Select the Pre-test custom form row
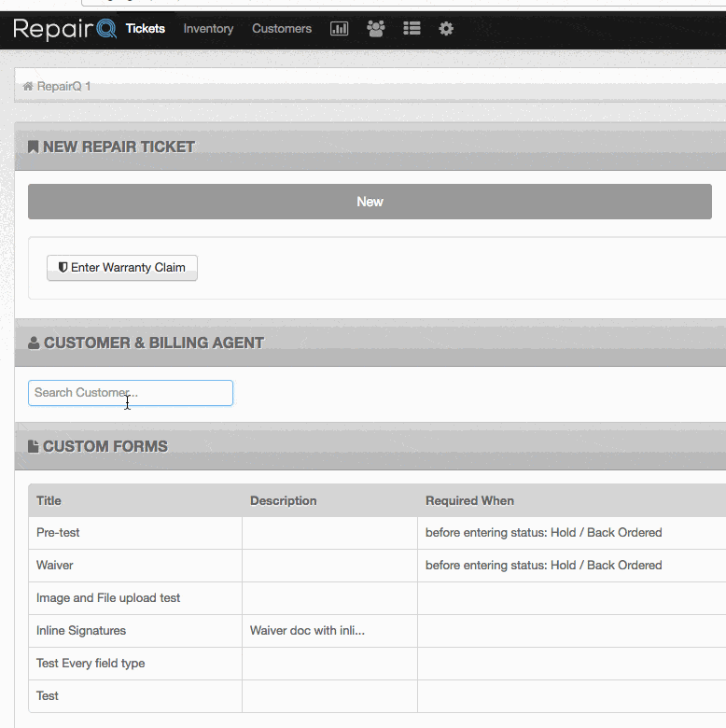 click(377, 533)
